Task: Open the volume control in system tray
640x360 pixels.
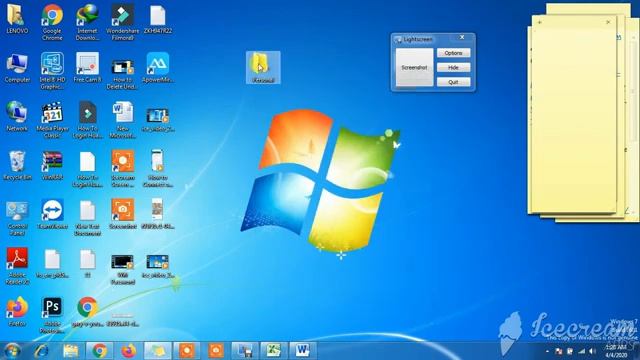Action: pos(593,351)
